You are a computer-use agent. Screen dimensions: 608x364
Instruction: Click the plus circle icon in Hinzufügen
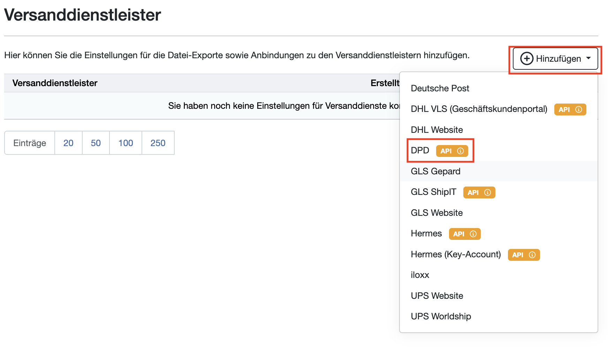point(527,59)
